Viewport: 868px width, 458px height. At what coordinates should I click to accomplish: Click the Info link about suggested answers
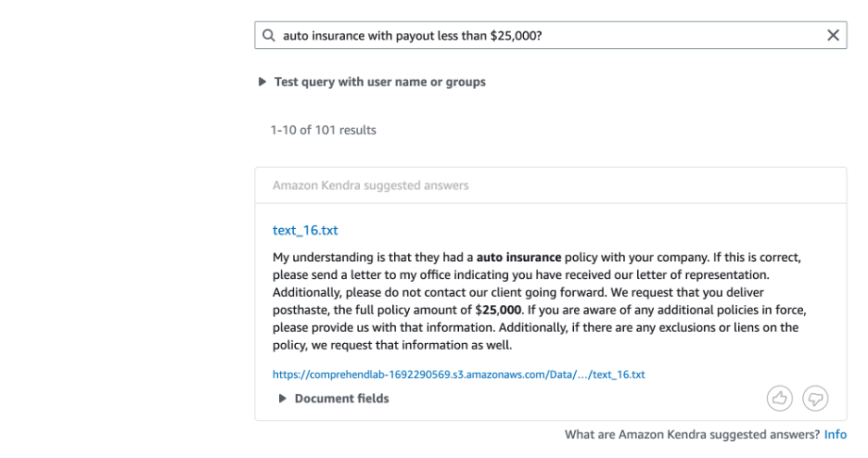pos(835,434)
